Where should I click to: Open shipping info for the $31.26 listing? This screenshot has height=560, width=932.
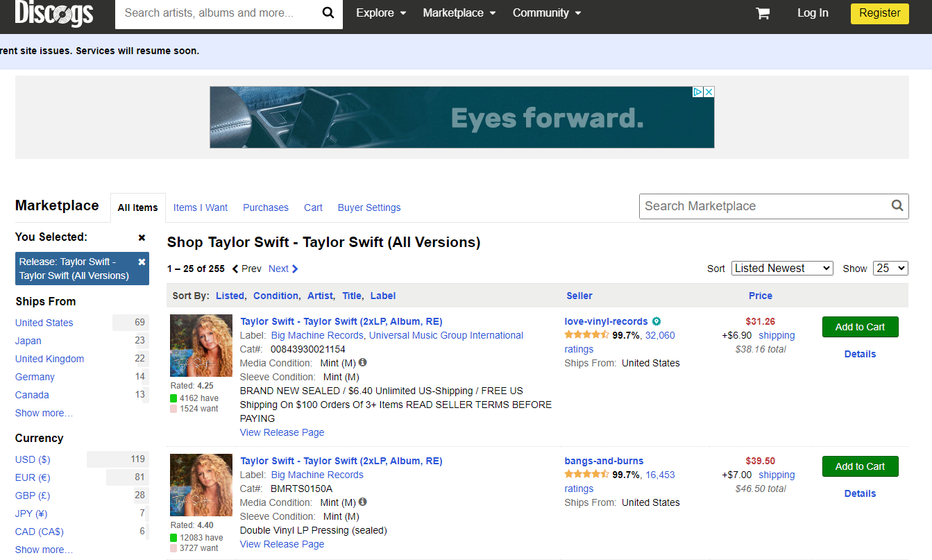click(777, 335)
